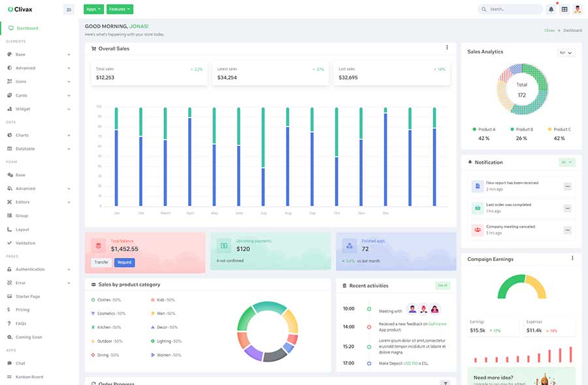
Task: Collapse sidebar with the hamburger icon
Action: [x=69, y=10]
